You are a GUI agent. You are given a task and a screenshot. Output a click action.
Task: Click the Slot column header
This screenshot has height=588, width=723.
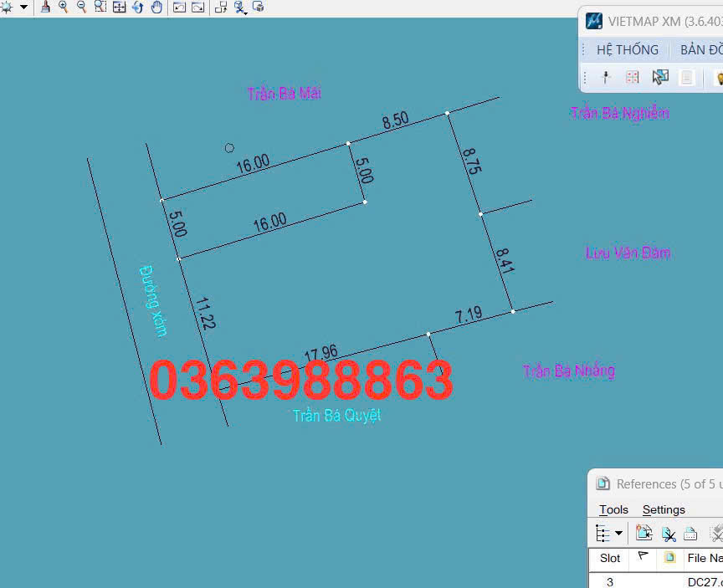610,558
